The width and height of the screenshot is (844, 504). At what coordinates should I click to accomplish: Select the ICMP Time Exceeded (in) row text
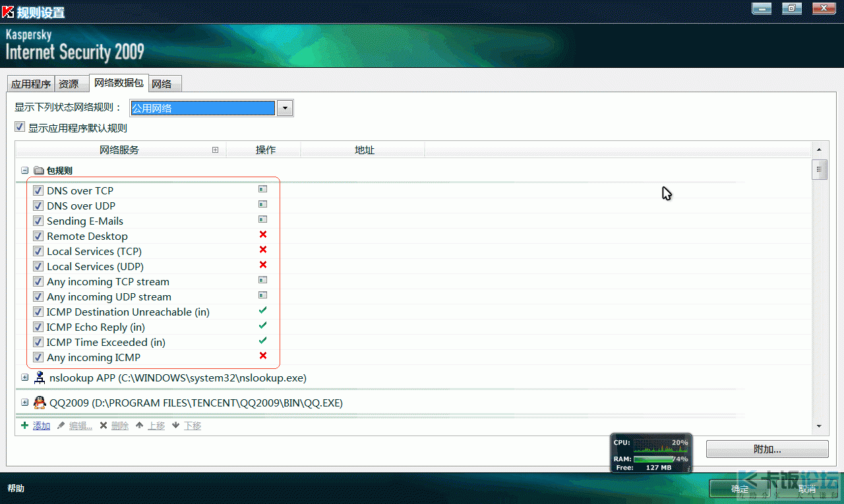point(106,342)
